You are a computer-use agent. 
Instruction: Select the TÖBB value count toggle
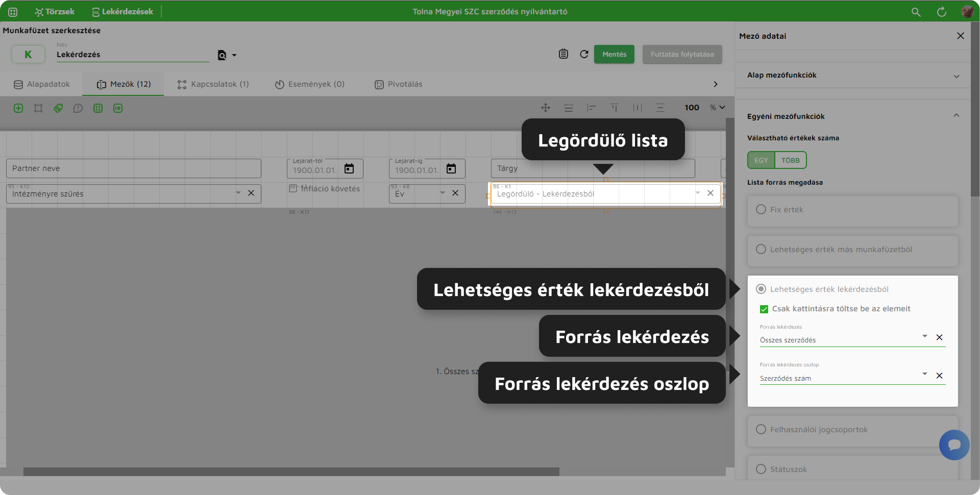(x=791, y=160)
